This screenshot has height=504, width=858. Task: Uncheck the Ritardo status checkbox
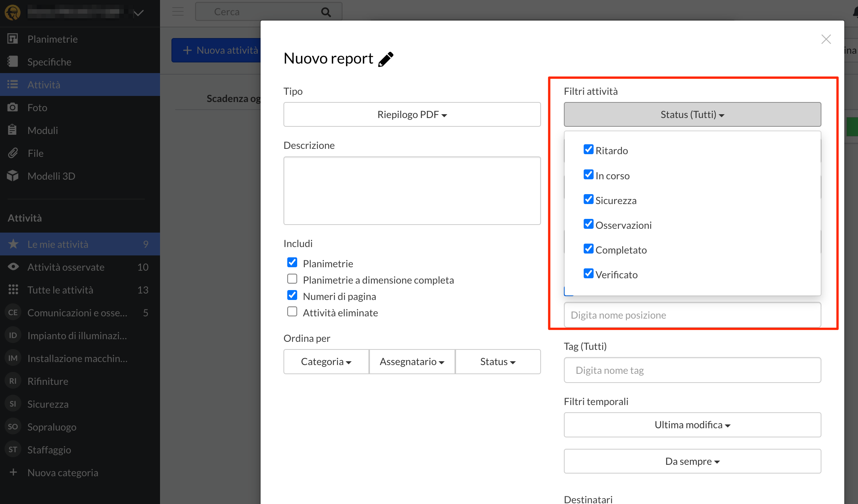[x=588, y=150]
